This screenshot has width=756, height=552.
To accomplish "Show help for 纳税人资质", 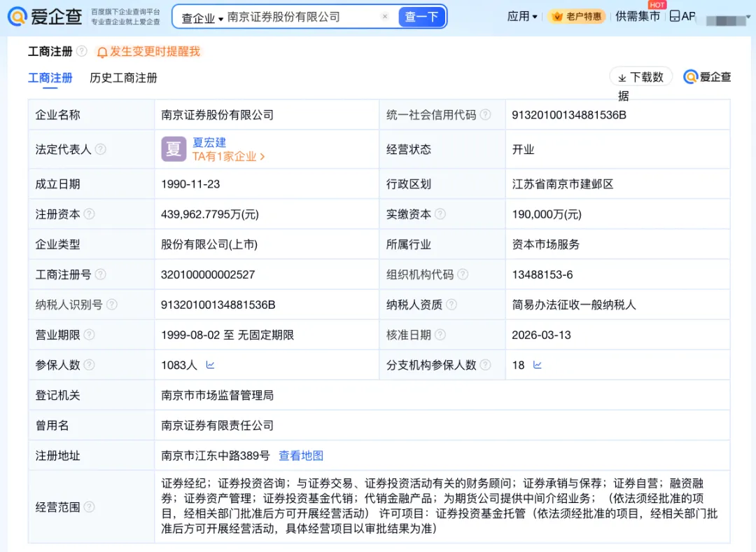I will click(x=451, y=304).
